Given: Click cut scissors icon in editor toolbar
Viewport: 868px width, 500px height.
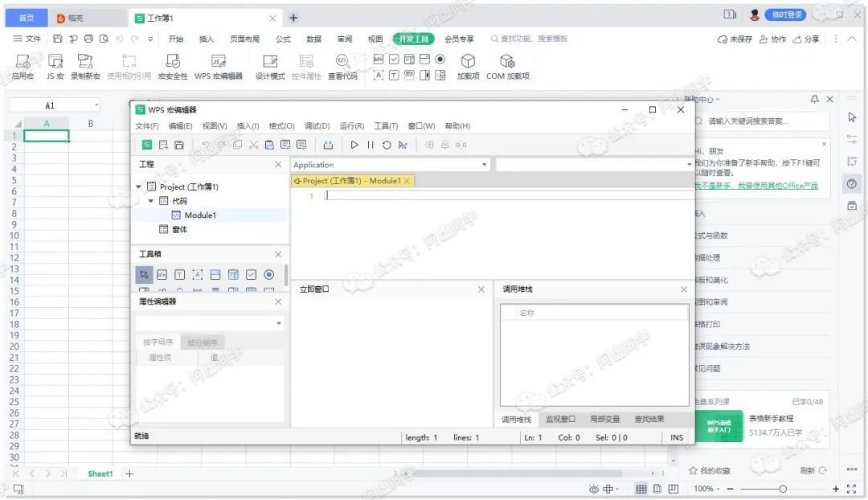Looking at the screenshot, I should [x=253, y=145].
